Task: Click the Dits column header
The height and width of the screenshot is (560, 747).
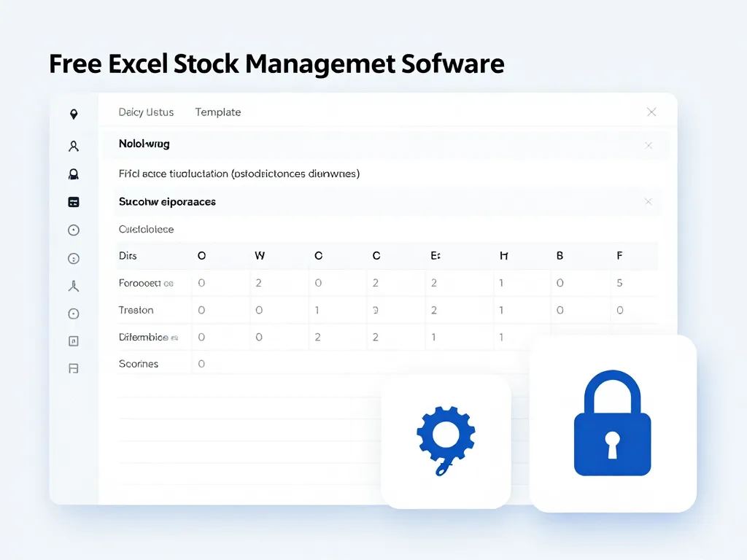Action: pos(126,256)
